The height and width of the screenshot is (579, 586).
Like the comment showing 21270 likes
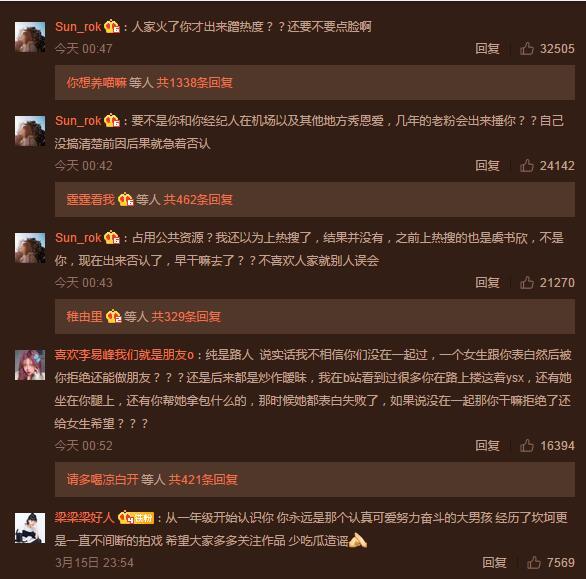527,283
